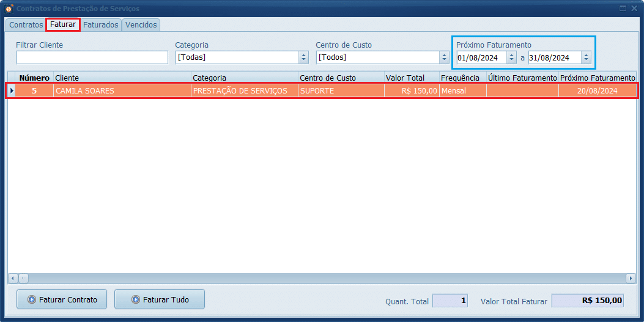Focus the Filtrar Cliente text field
644x322 pixels.
pos(92,57)
